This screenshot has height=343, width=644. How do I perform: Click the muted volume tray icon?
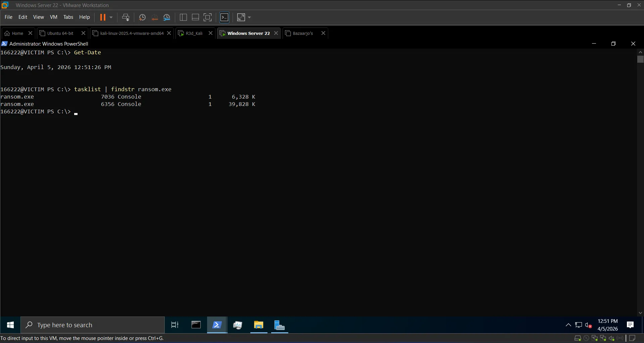(588, 325)
